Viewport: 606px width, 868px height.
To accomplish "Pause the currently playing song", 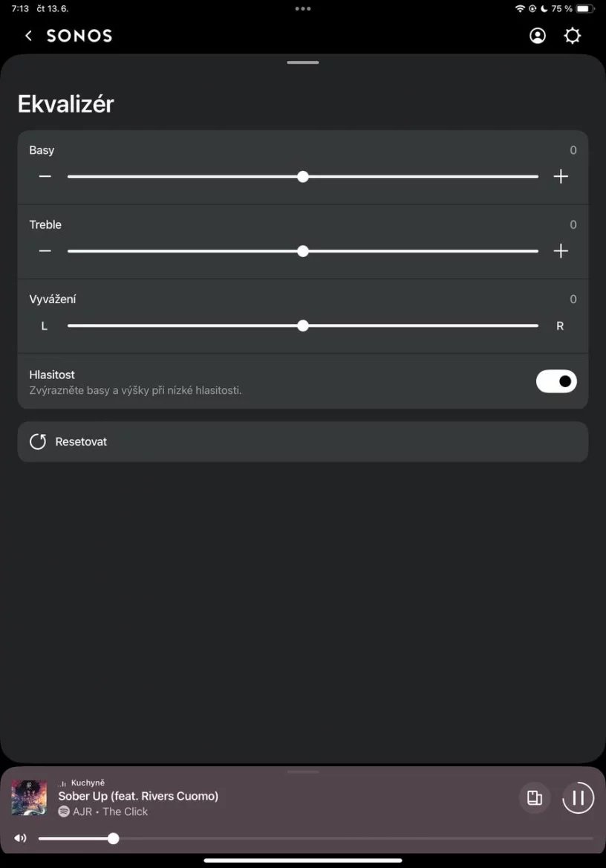I will [578, 798].
